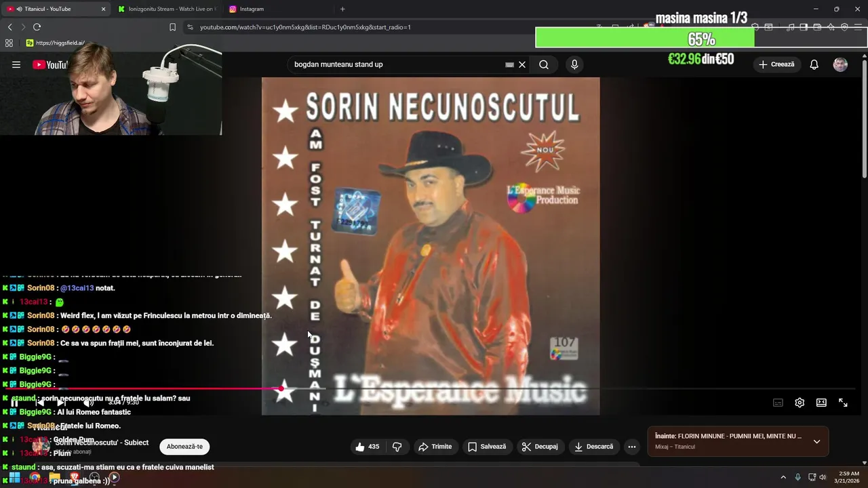The image size is (868, 488).
Task: Create a clip with Decupaj
Action: tap(540, 447)
